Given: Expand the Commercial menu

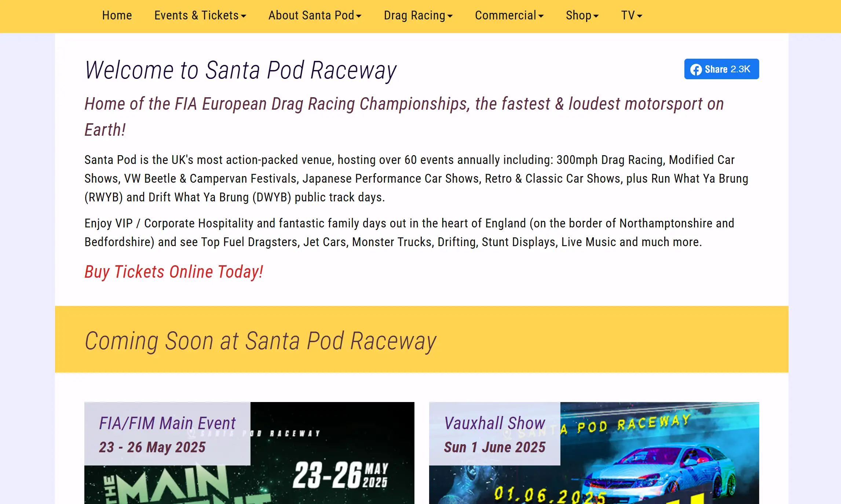Looking at the screenshot, I should pyautogui.click(x=509, y=15).
